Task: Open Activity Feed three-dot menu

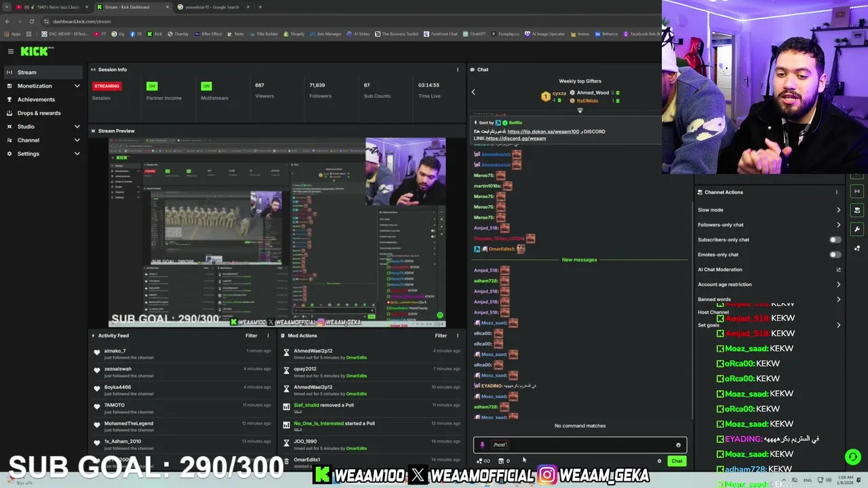Action: click(268, 335)
